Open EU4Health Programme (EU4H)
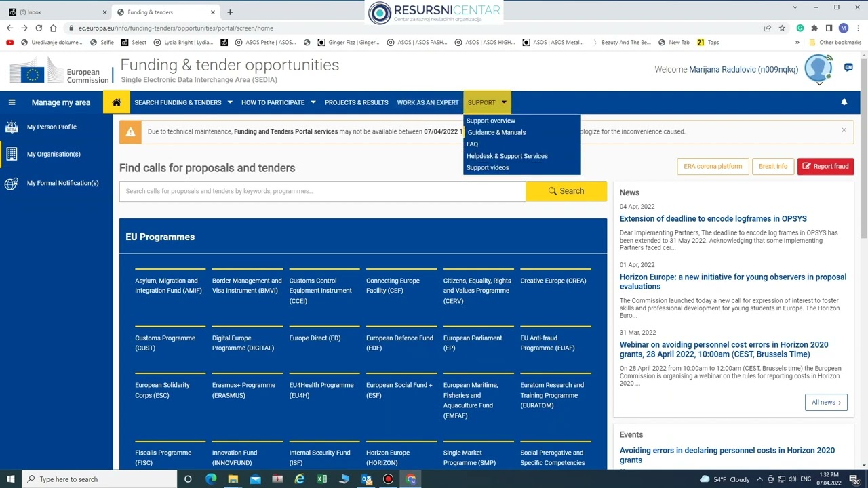Viewport: 868px width, 488px height. 321,390
